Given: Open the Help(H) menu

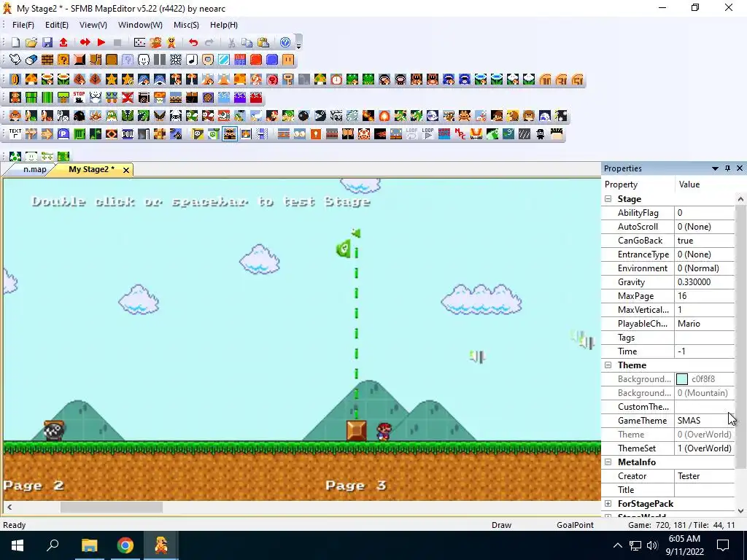Looking at the screenshot, I should pos(224,25).
